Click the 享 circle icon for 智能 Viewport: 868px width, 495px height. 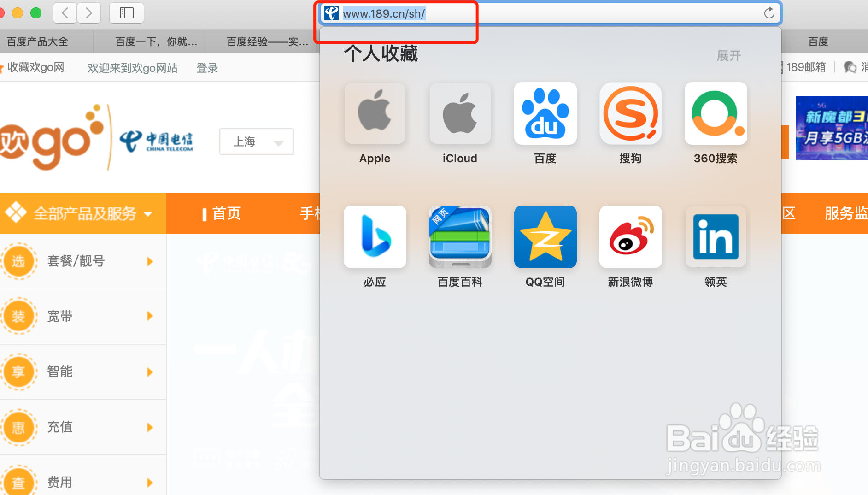coord(18,371)
